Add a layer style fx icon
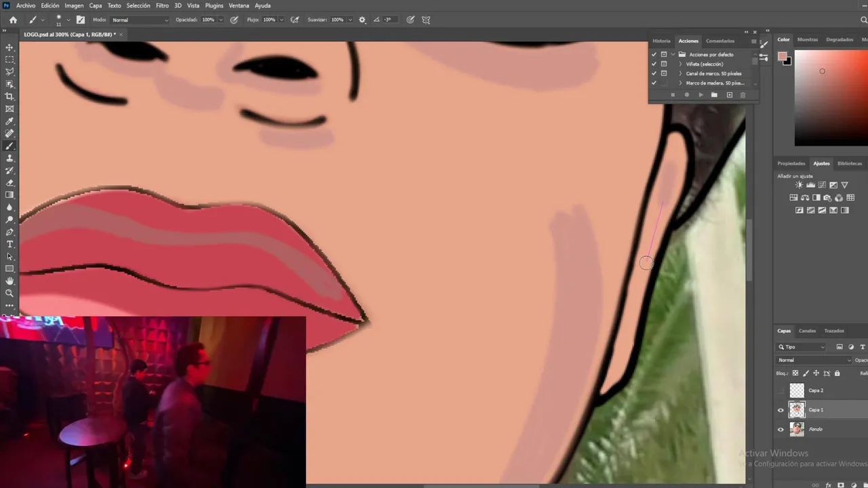 click(x=828, y=485)
